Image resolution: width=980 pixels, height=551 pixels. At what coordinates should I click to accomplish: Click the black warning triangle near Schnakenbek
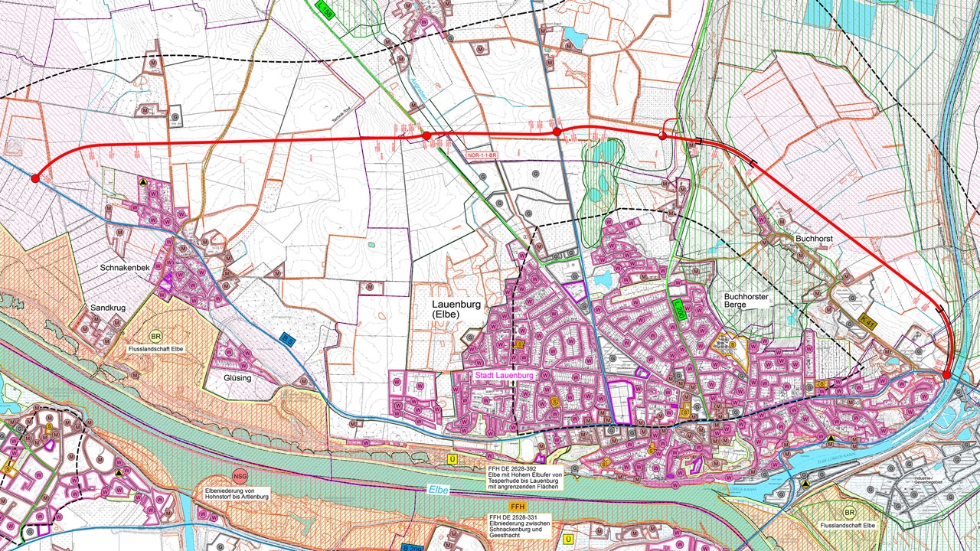pyautogui.click(x=142, y=181)
